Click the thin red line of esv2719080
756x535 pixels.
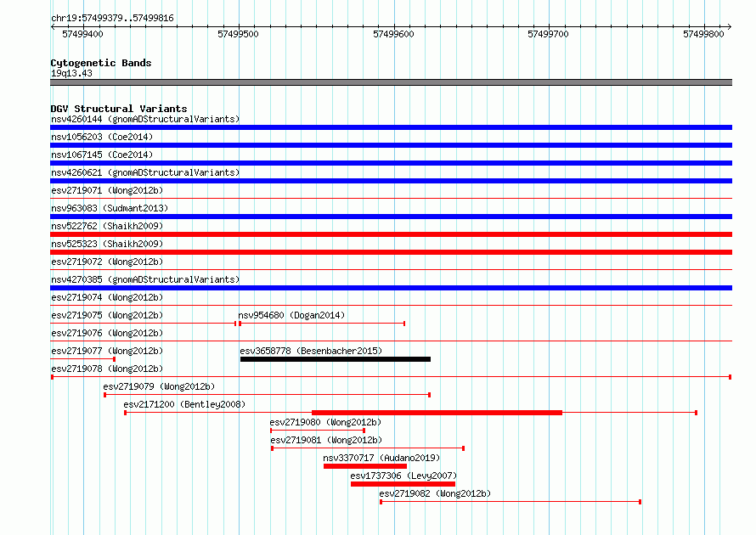pos(317,431)
